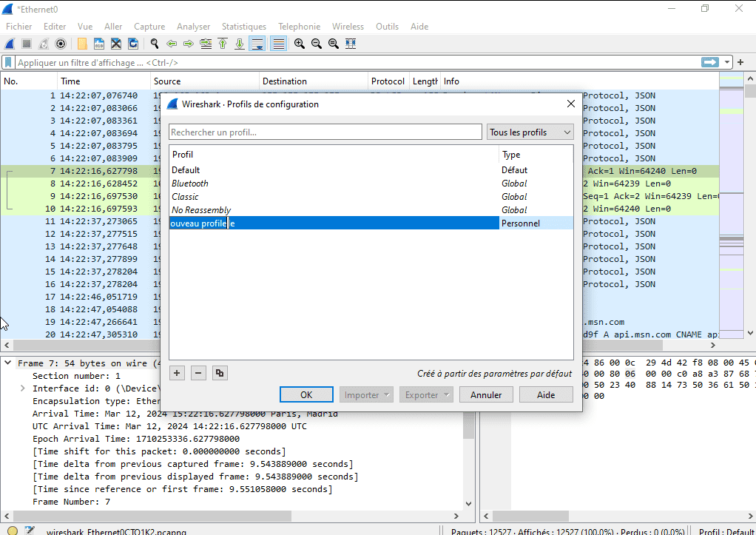756x535 pixels.
Task: Reset packet text to normal size
Action: coord(333,44)
